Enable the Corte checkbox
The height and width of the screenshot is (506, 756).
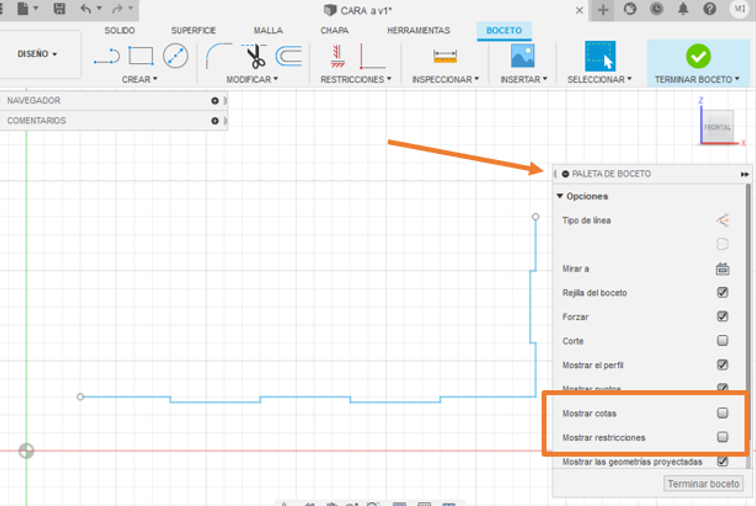coord(722,341)
